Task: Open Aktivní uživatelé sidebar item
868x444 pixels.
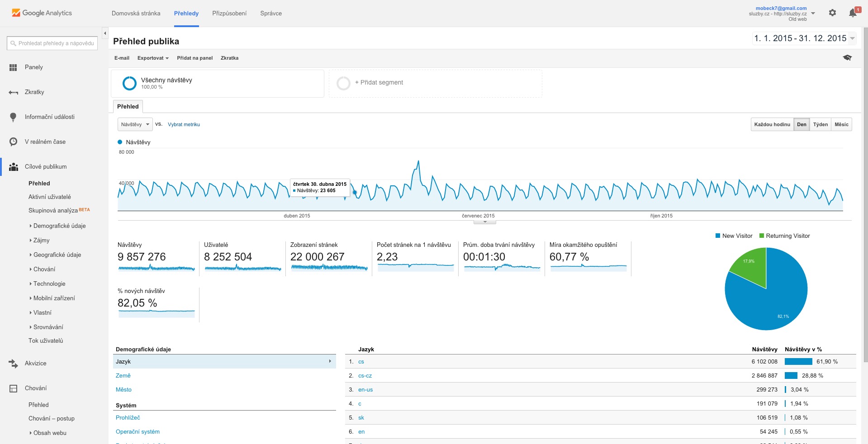Action: coord(50,197)
